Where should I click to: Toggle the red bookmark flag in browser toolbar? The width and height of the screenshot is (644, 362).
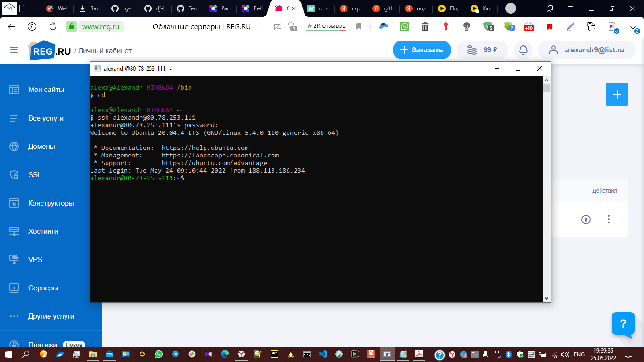pos(549,26)
